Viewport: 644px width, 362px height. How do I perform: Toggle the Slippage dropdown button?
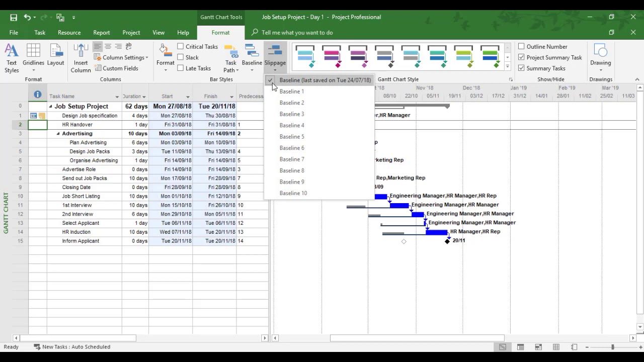tap(275, 58)
